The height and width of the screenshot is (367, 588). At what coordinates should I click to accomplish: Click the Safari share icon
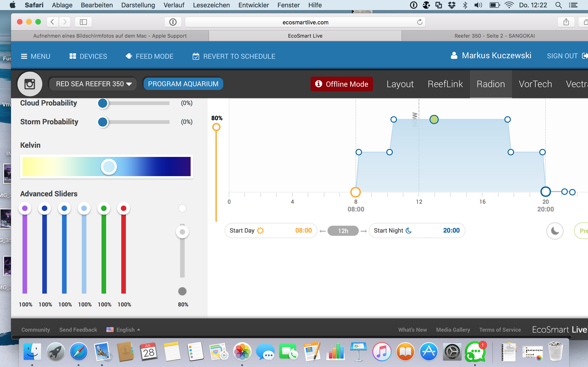(566, 22)
